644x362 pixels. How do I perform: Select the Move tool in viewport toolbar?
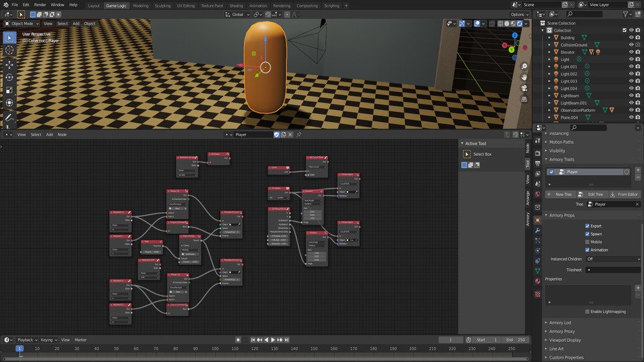click(9, 64)
